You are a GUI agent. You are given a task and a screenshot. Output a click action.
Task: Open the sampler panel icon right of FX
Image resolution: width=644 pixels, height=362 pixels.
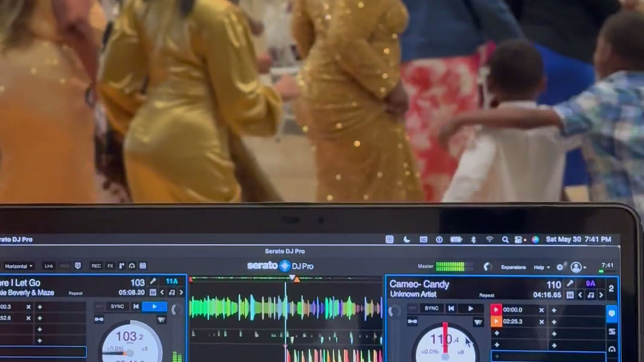point(122,266)
